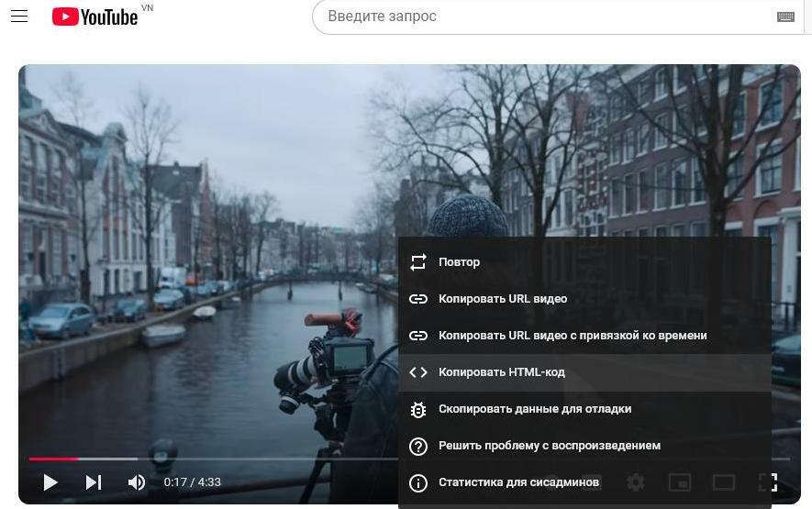The width and height of the screenshot is (812, 509).
Task: Open the hamburger guide menu
Action: click(x=19, y=17)
